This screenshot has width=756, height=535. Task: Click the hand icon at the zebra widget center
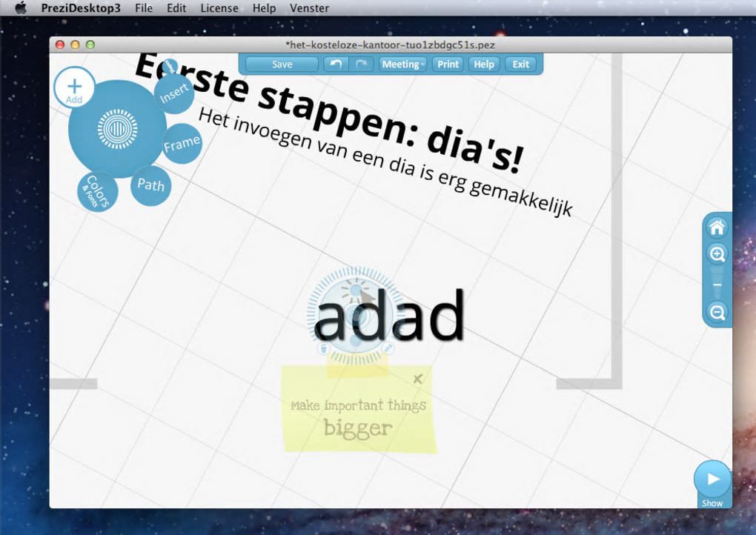356,316
